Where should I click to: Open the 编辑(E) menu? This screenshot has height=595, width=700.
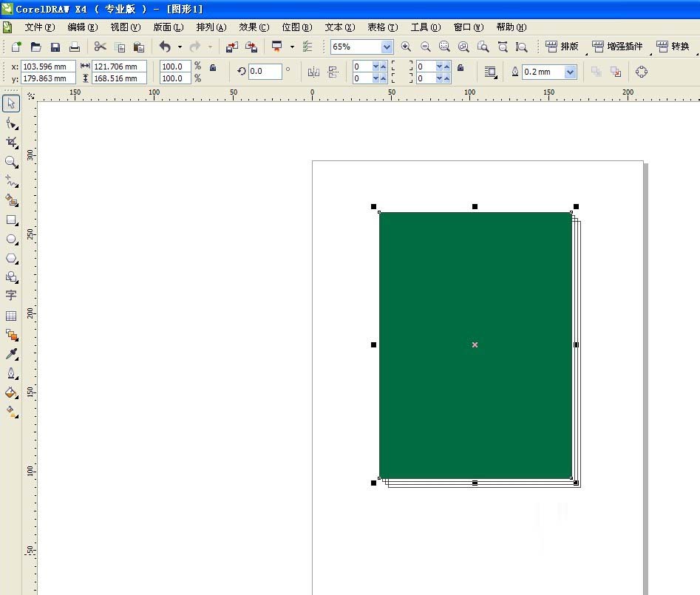(83, 27)
